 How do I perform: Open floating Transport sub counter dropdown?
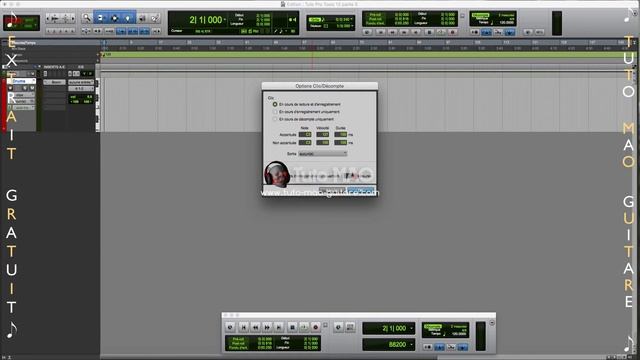[411, 345]
